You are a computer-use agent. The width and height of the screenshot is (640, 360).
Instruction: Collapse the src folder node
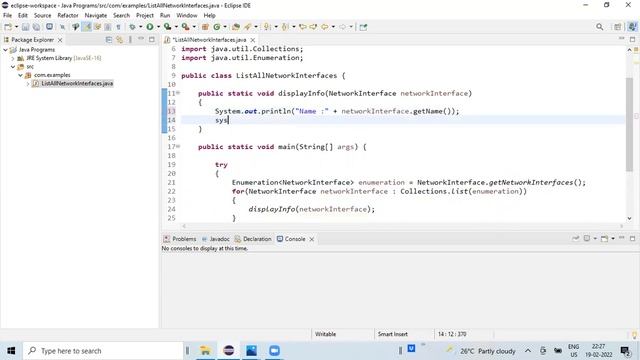click(13, 67)
